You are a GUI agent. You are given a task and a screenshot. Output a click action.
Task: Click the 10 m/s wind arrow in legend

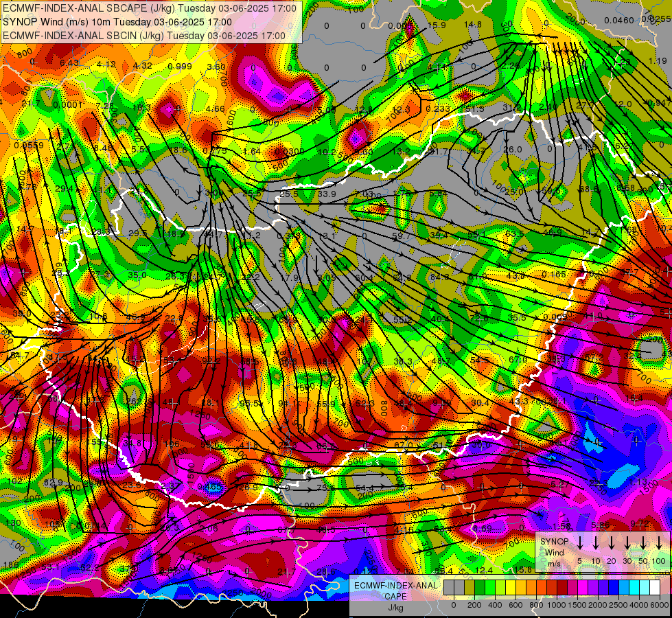tap(596, 542)
